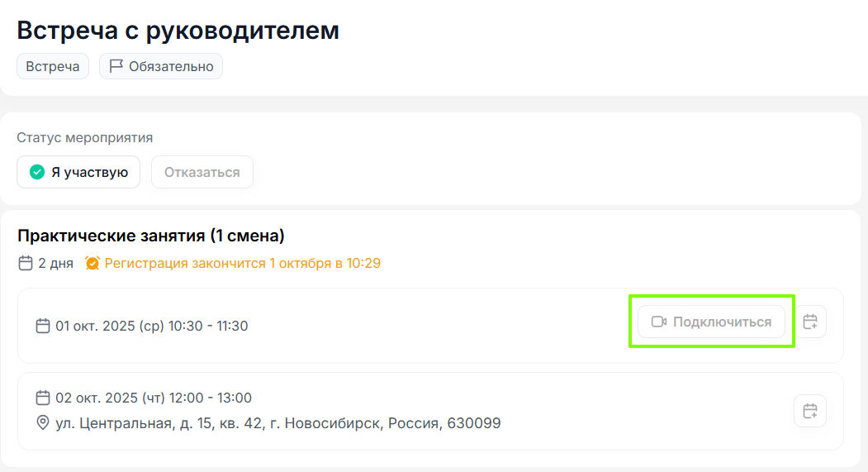Click the registration deadline text in orange
Viewport: 868px width, 472px height.
242,264
